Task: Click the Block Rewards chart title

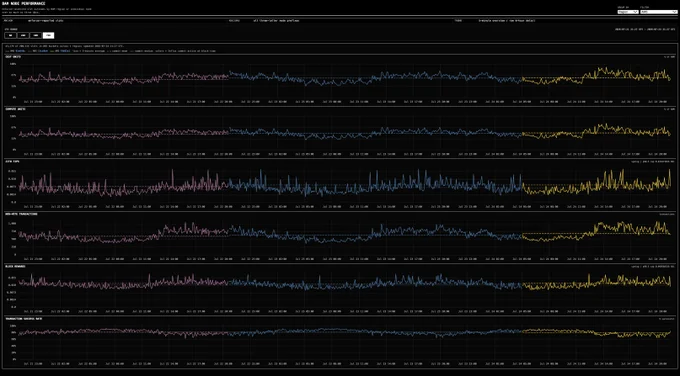Action: (x=15, y=266)
